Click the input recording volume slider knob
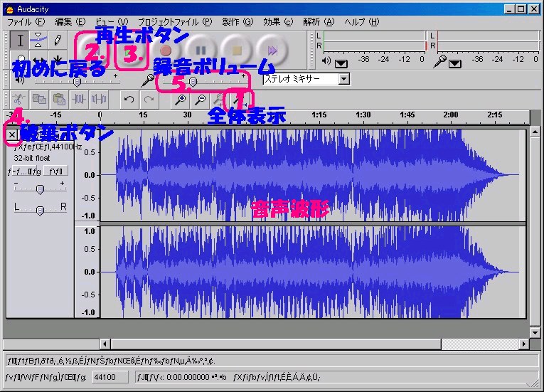The image size is (544, 392). point(193,83)
